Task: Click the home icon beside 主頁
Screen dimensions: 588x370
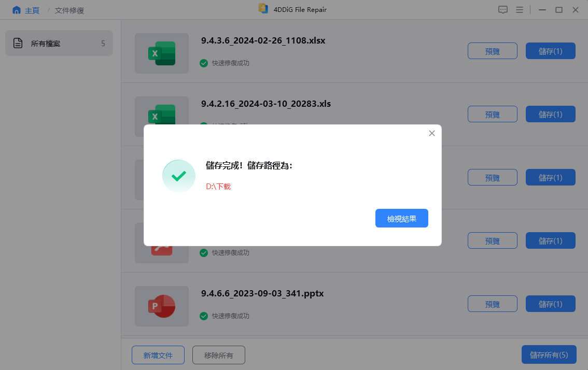Action: 17,10
